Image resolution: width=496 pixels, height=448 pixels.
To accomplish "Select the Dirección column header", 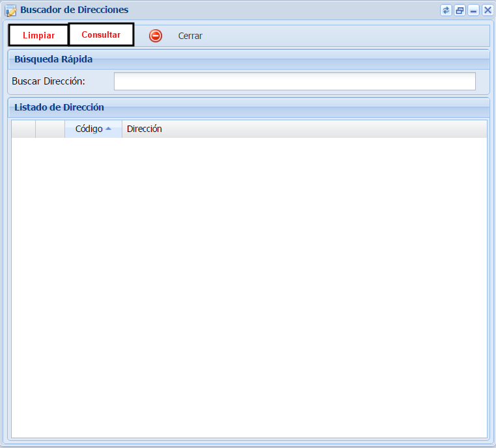I will [x=145, y=129].
